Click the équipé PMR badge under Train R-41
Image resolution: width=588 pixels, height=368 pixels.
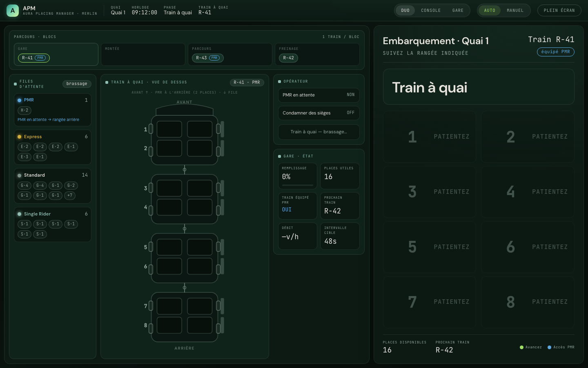click(x=555, y=52)
